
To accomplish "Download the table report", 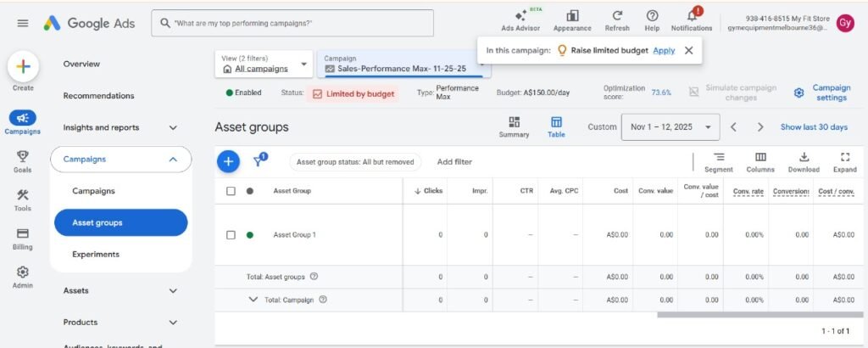I will [804, 162].
